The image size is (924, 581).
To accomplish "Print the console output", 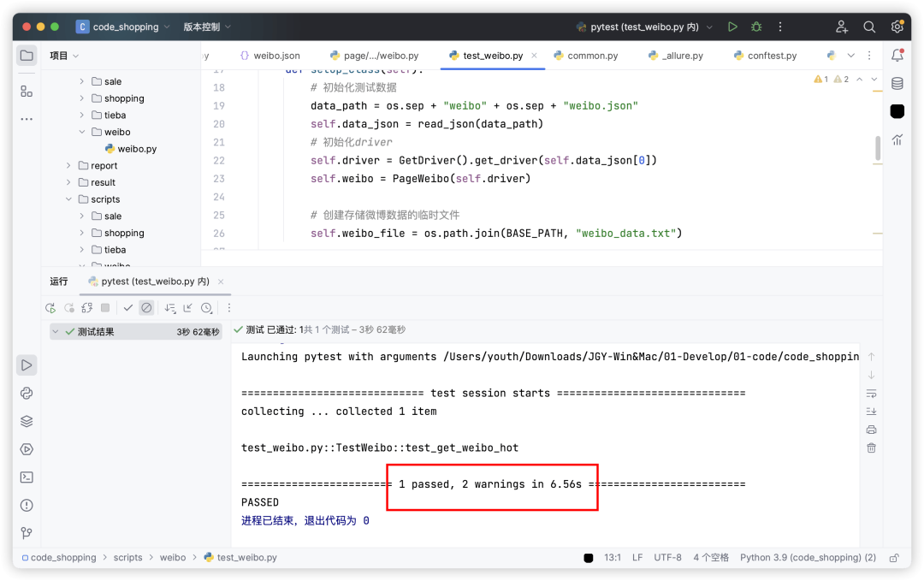I will [872, 430].
